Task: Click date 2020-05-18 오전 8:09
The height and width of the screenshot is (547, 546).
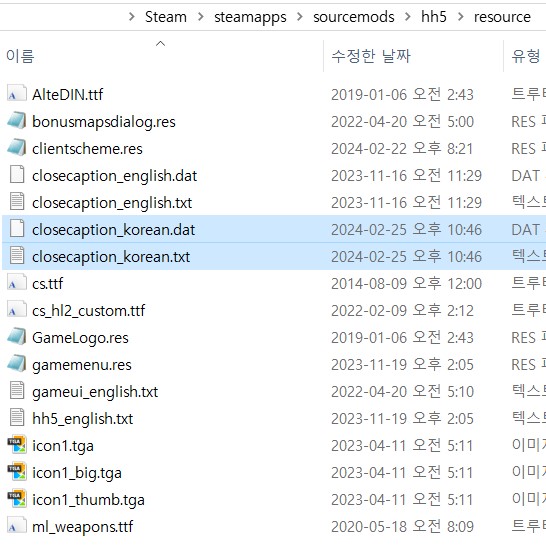Action: [402, 527]
